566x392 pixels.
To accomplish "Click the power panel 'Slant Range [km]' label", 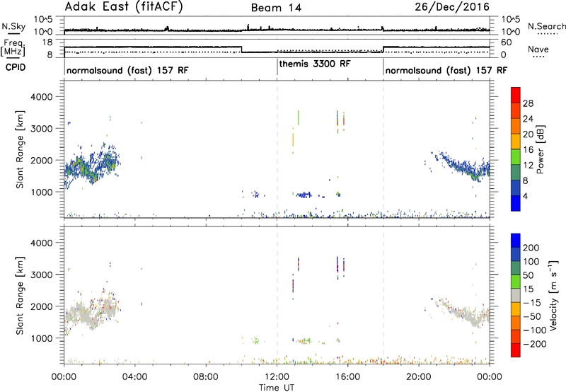I will tap(20, 150).
